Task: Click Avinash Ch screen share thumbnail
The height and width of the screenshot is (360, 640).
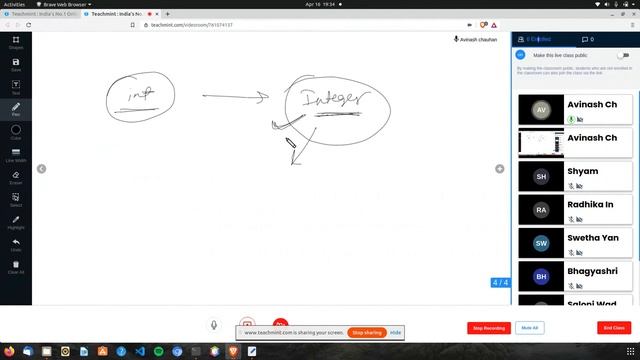Action: pyautogui.click(x=541, y=143)
